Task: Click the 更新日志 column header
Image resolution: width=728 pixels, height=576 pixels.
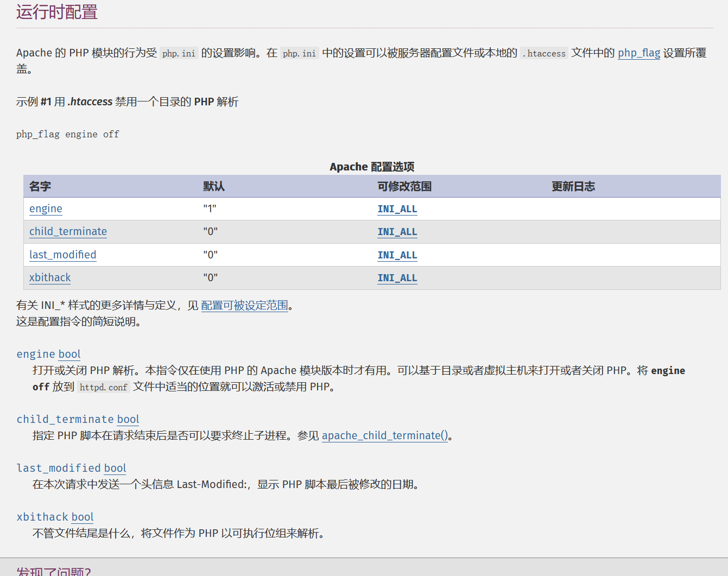Action: click(x=573, y=186)
